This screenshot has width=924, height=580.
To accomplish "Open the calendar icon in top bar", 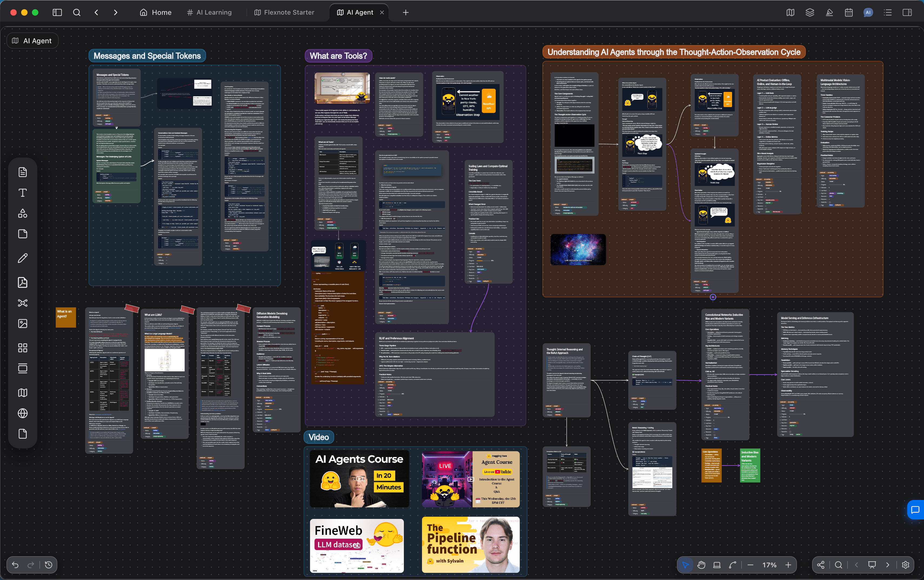I will coord(848,12).
